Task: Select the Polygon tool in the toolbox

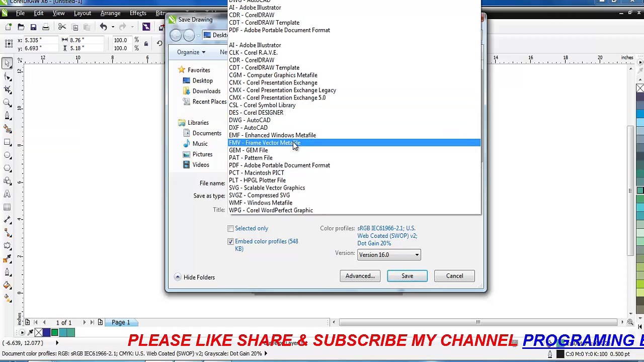Action: coord(7,168)
